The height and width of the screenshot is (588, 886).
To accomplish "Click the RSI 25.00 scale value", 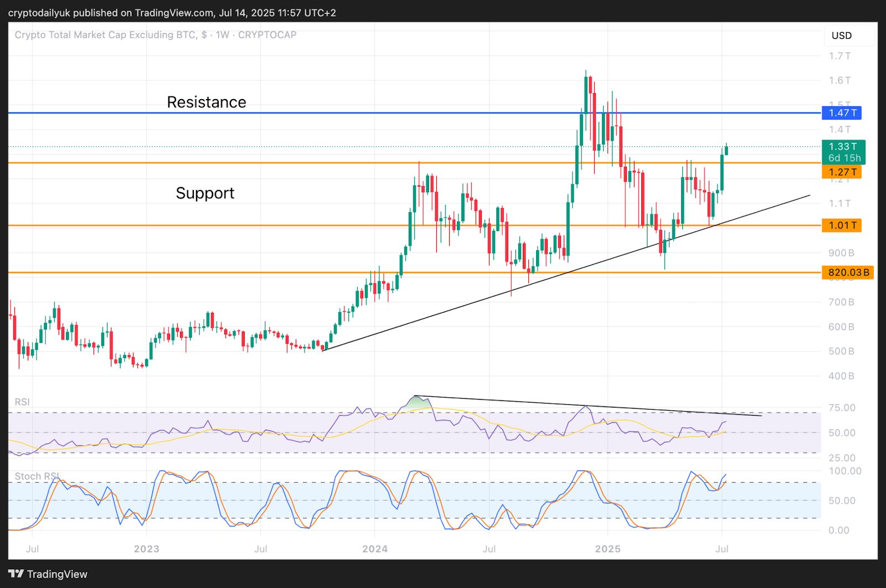I will (842, 458).
